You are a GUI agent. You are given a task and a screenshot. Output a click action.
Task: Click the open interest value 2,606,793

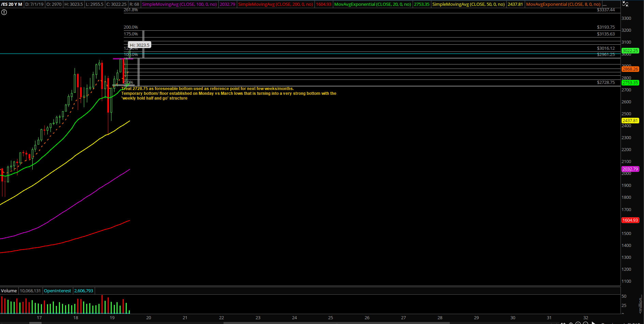(x=84, y=291)
